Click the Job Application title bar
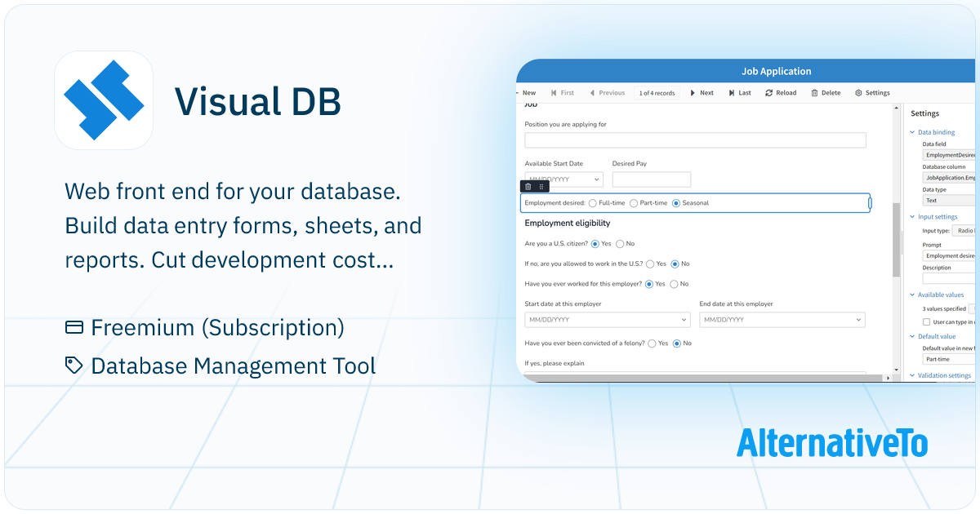 pyautogui.click(x=777, y=71)
